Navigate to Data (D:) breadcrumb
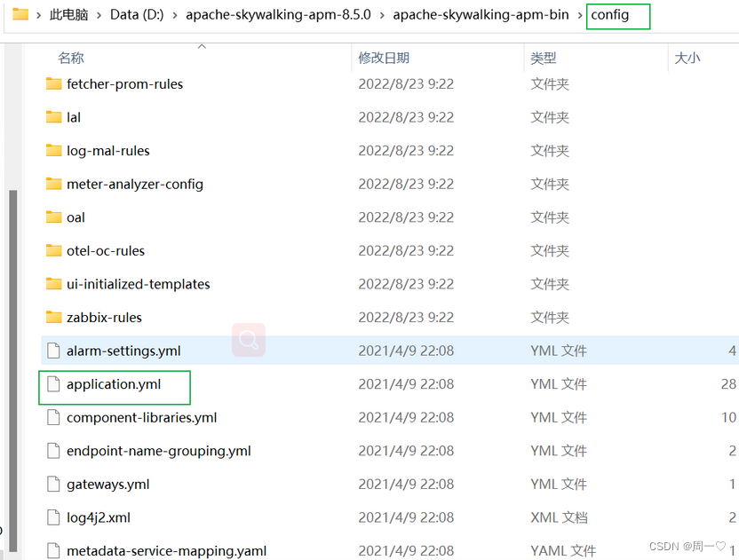Viewport: 739px width, 560px height. (x=137, y=15)
